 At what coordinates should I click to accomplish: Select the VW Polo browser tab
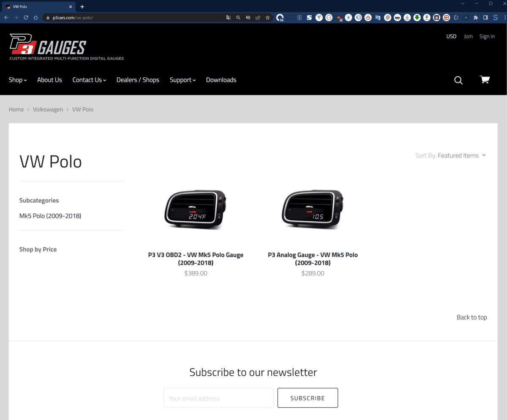tap(38, 7)
